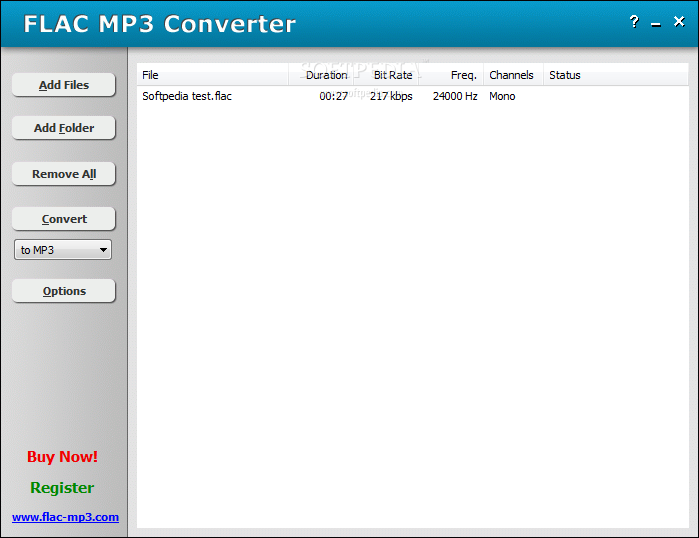
Task: Start conversion with the Convert button
Action: [64, 219]
